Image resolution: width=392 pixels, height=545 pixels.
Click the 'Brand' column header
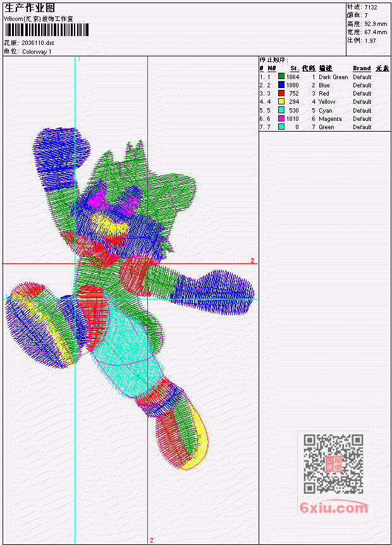(x=362, y=68)
